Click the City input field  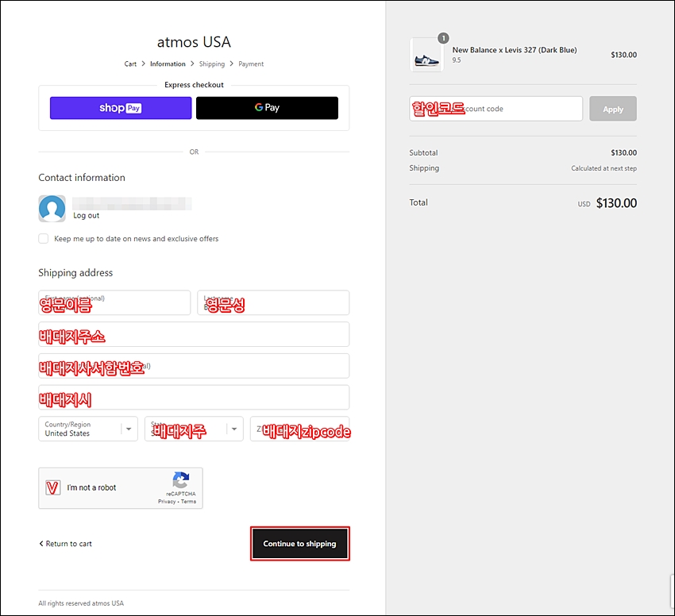click(x=194, y=398)
